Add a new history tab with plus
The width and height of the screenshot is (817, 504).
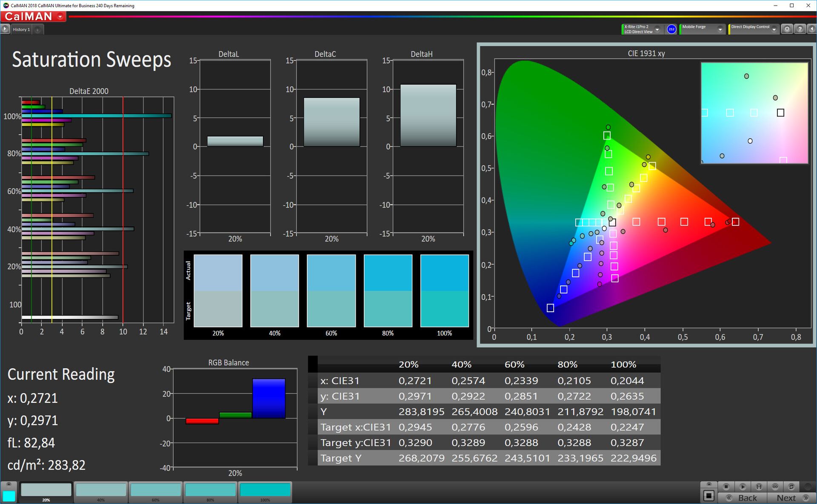click(x=37, y=29)
